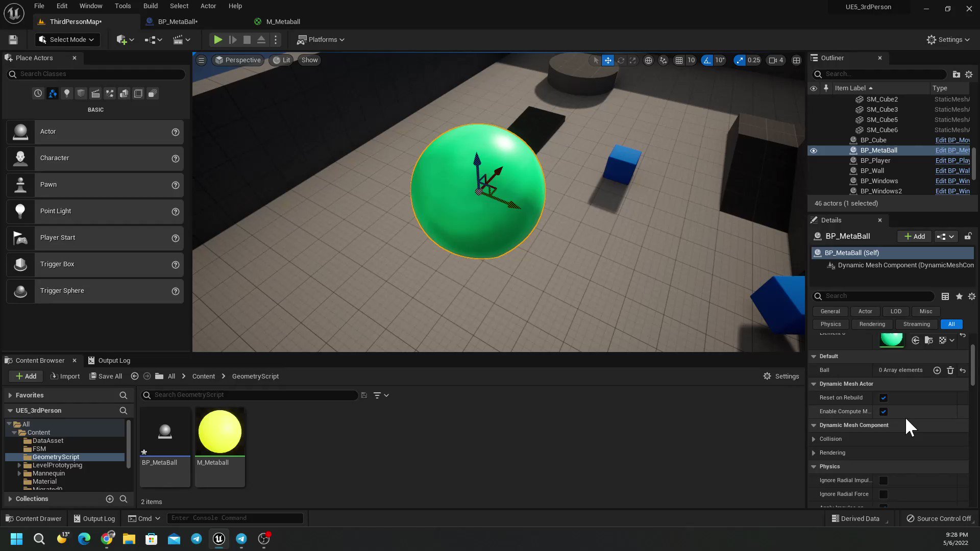Screen dimensions: 980x551
Task: Open the Build menu
Action: pyautogui.click(x=151, y=6)
